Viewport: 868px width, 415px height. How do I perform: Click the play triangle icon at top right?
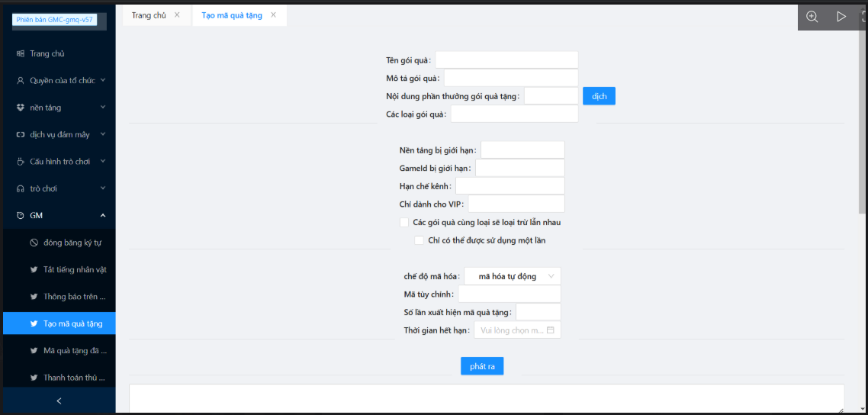(841, 16)
